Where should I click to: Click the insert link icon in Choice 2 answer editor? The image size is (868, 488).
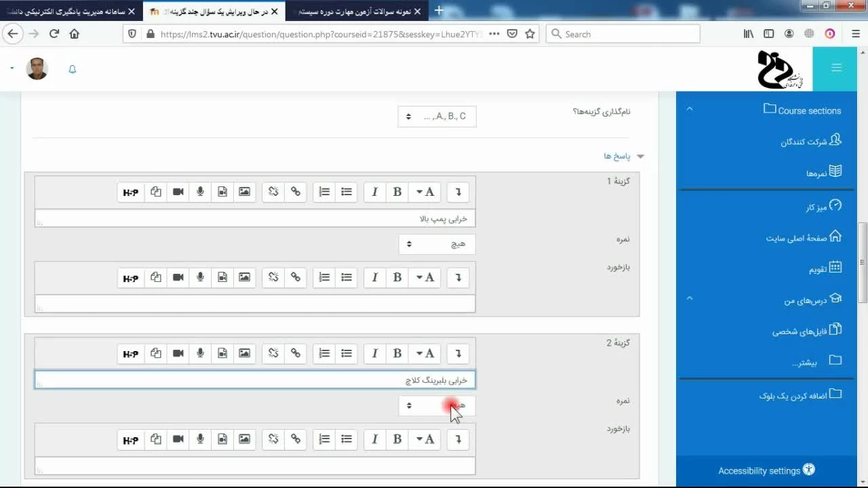(x=296, y=353)
